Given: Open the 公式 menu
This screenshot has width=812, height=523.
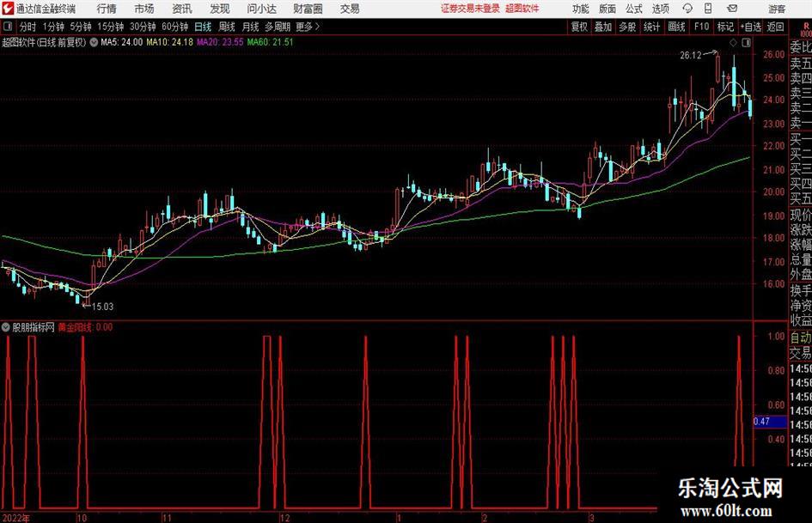Looking at the screenshot, I should coord(633,9).
